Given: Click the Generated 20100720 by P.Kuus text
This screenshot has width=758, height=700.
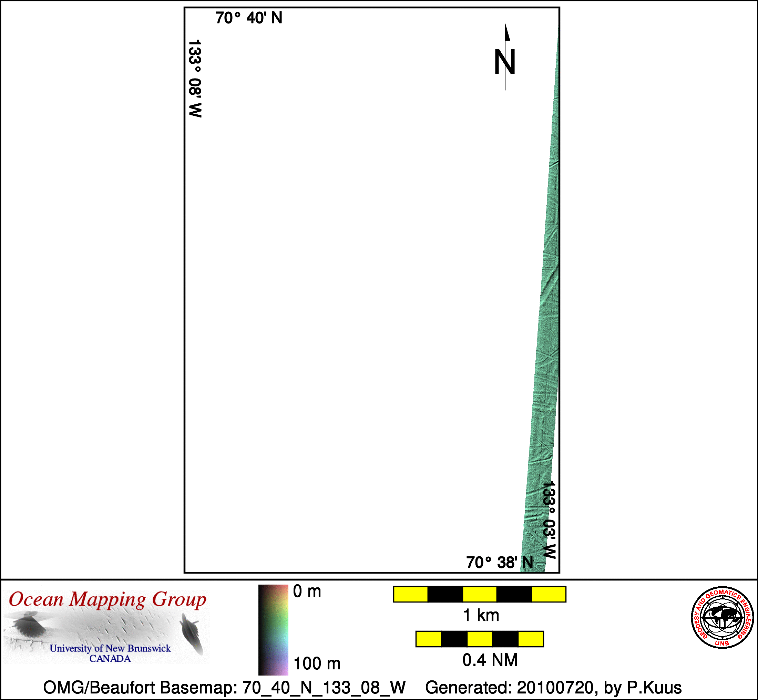Looking at the screenshot, I should (x=553, y=688).
